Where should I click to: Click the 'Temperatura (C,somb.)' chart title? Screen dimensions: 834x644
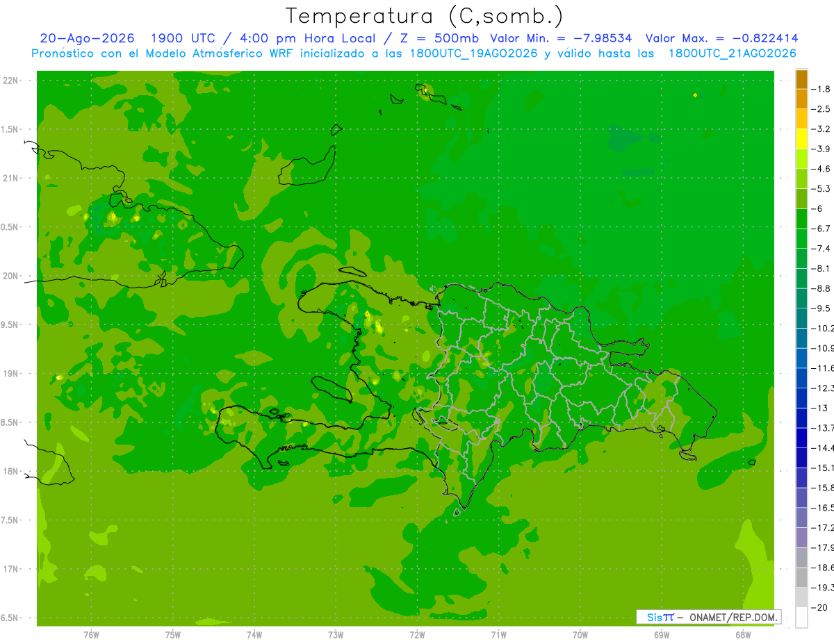[425, 16]
